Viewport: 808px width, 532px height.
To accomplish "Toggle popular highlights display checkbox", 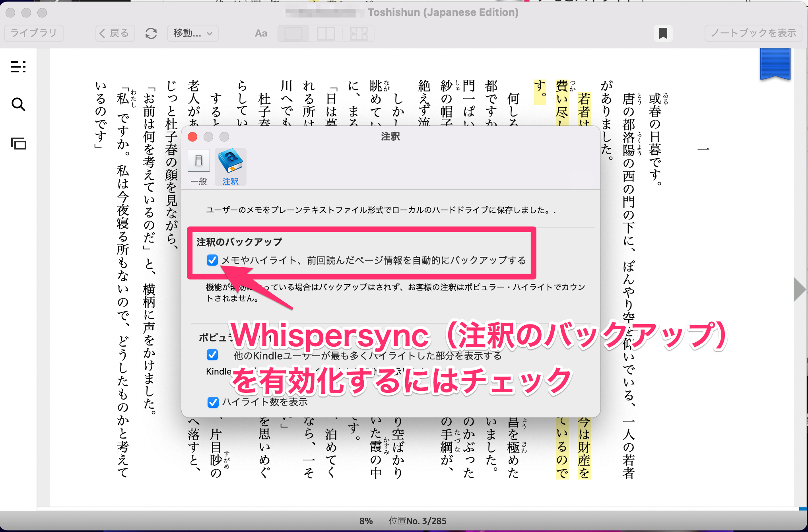I will click(212, 354).
